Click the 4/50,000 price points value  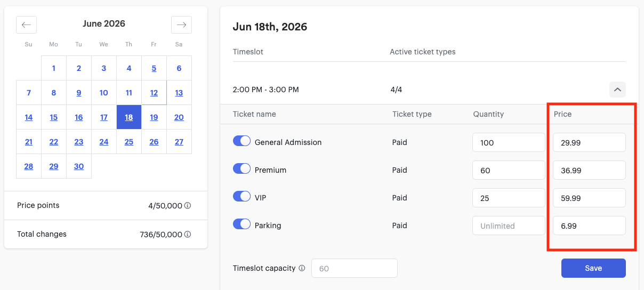pos(165,205)
